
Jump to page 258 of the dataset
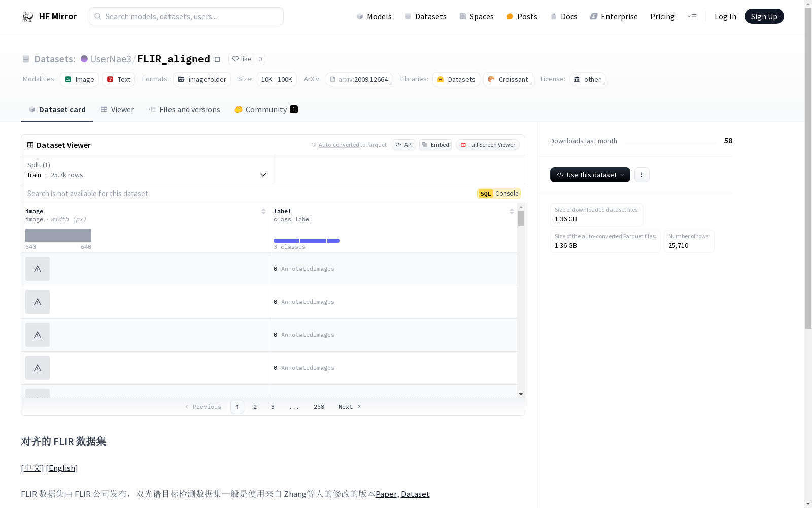pos(319,407)
